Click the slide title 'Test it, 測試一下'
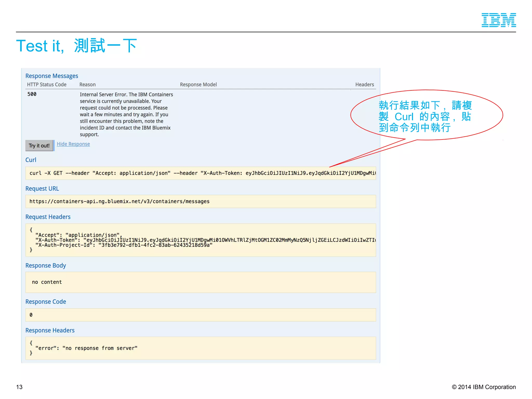This screenshot has height=399, width=532. point(76,46)
